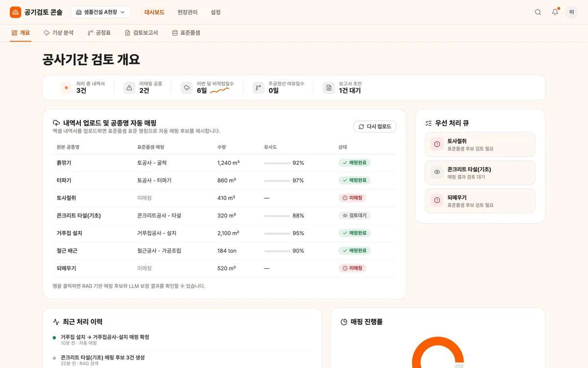
Task: Click the upload cloud icon beside 내역서 업로드 heading
Action: (x=56, y=123)
